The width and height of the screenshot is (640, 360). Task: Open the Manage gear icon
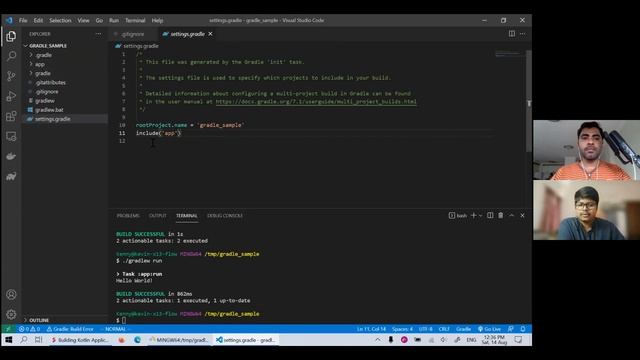[x=11, y=314]
